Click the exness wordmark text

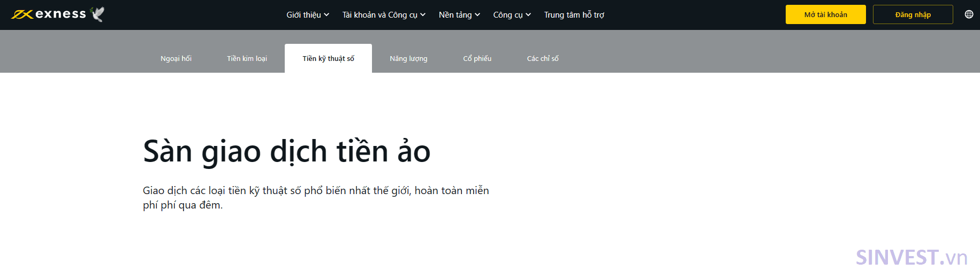(60, 14)
